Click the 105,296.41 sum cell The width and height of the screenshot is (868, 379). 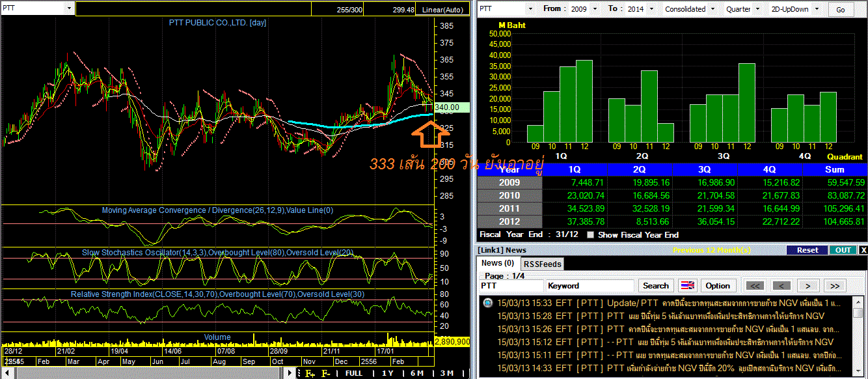(x=836, y=208)
